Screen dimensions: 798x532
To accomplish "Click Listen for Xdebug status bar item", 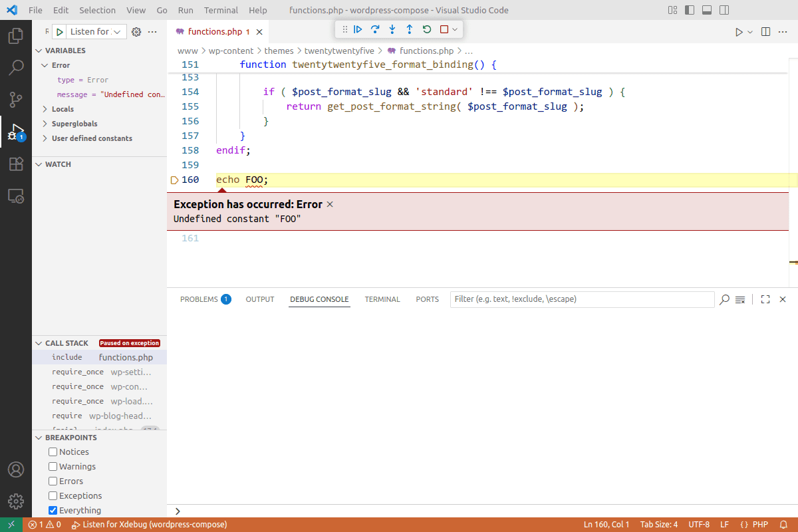I will [x=150, y=525].
